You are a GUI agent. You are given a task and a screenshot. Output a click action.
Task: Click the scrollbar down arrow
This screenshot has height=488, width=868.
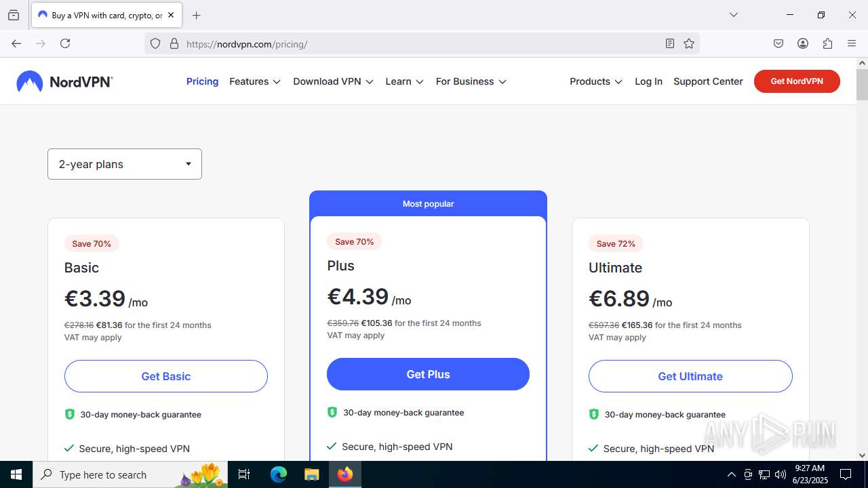tap(862, 455)
